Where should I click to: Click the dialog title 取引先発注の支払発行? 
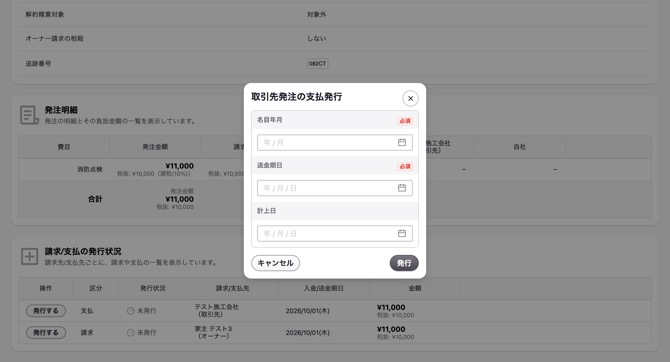(x=297, y=97)
